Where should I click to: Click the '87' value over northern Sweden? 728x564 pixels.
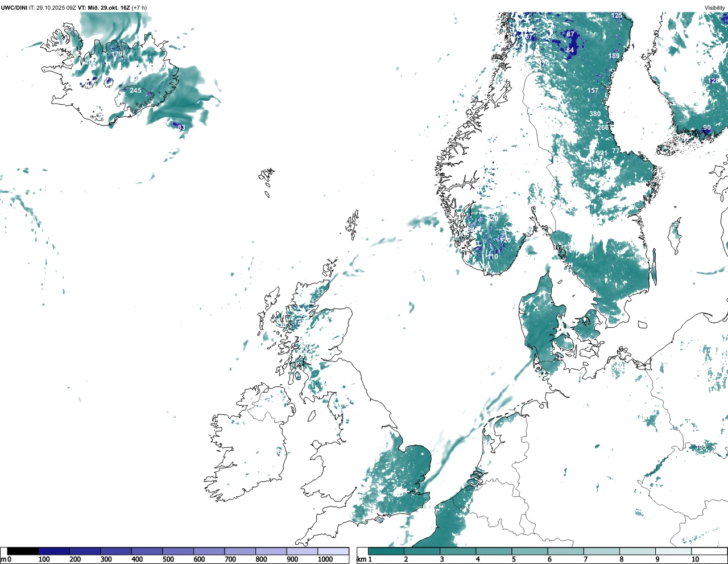pos(570,35)
